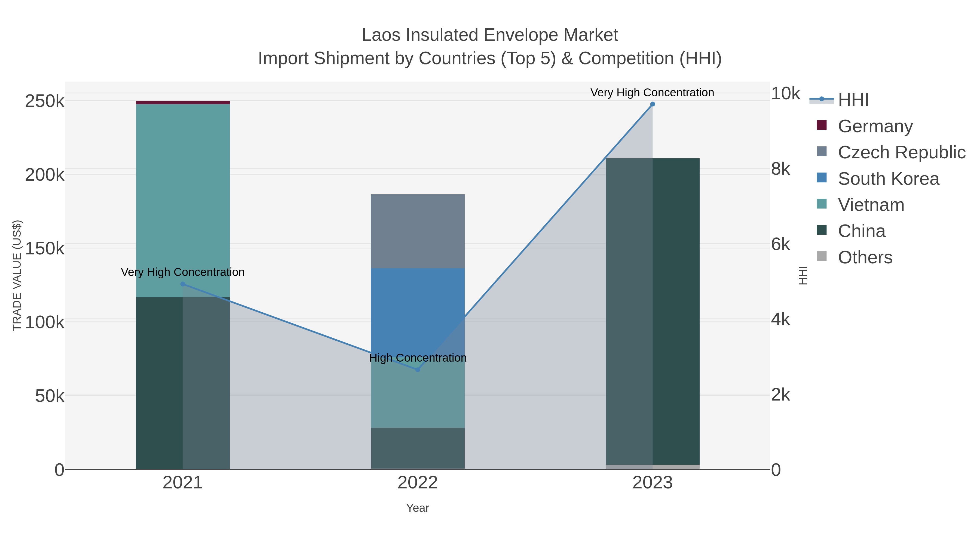This screenshot has width=980, height=551.
Task: Toggle the HHI line legend entry
Action: pyautogui.click(x=839, y=100)
